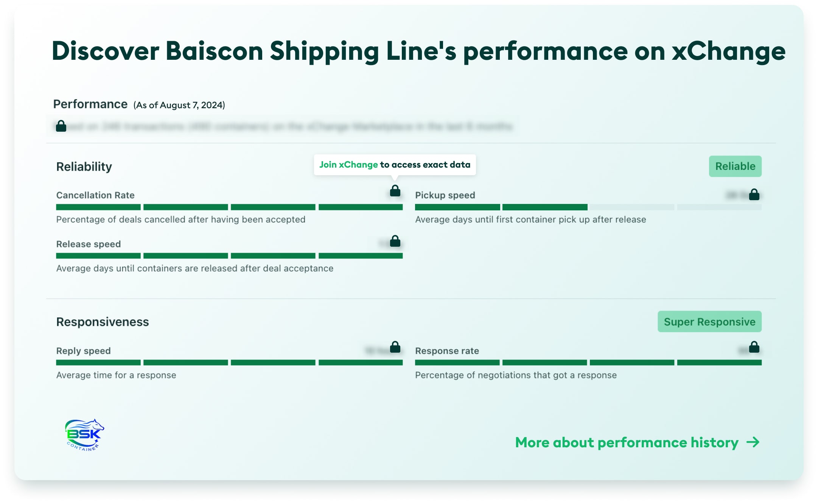
Task: Open the Join xChange link in tooltip
Action: coord(348,165)
